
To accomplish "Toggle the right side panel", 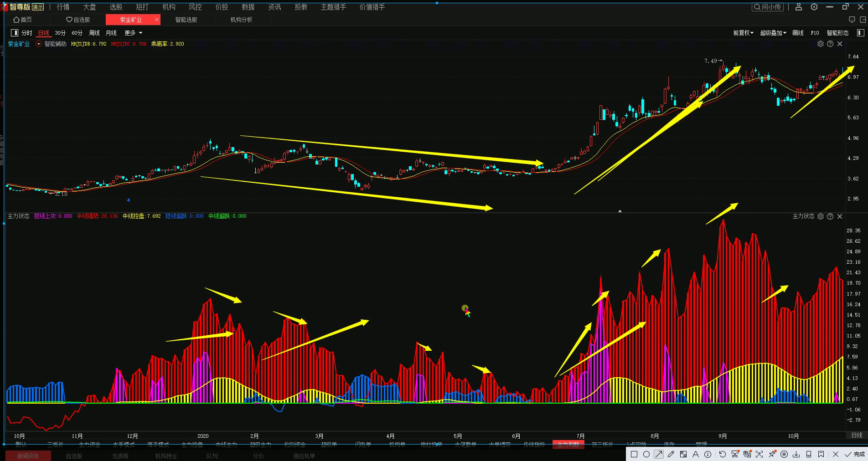I will (x=861, y=33).
